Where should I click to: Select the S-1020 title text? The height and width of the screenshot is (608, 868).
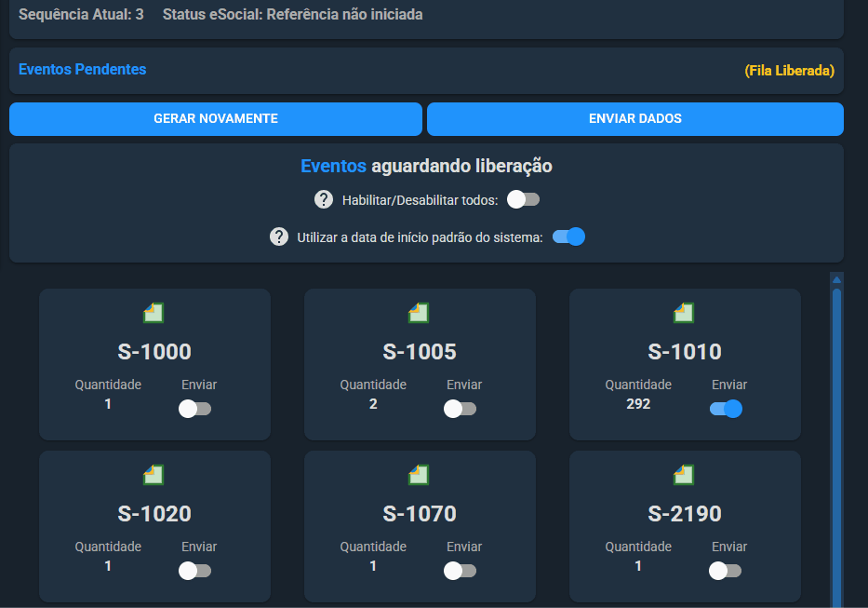(x=154, y=514)
